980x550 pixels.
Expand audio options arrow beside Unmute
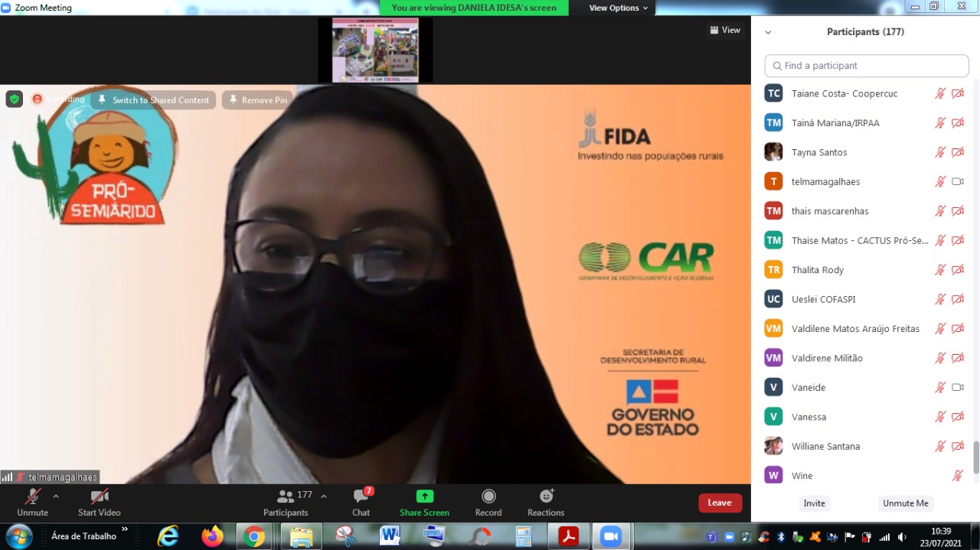[x=56, y=496]
